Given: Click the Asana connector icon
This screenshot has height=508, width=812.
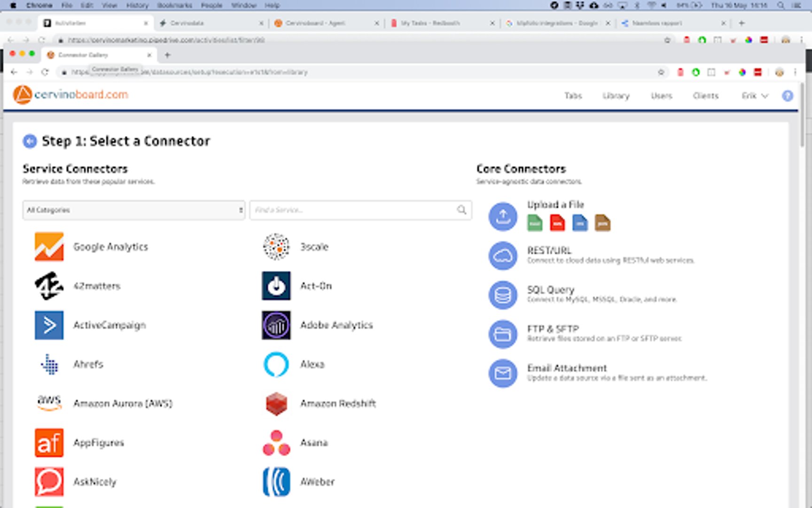Looking at the screenshot, I should 276,443.
